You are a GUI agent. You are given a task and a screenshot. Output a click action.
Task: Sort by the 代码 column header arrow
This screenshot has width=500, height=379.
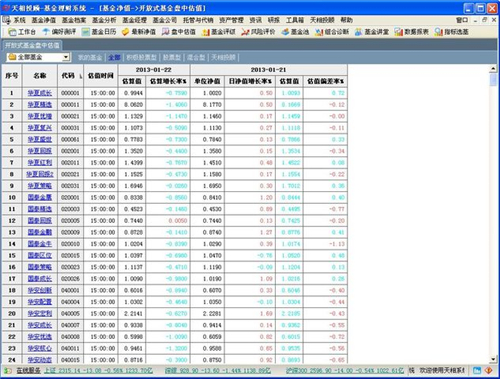pyautogui.click(x=80, y=76)
